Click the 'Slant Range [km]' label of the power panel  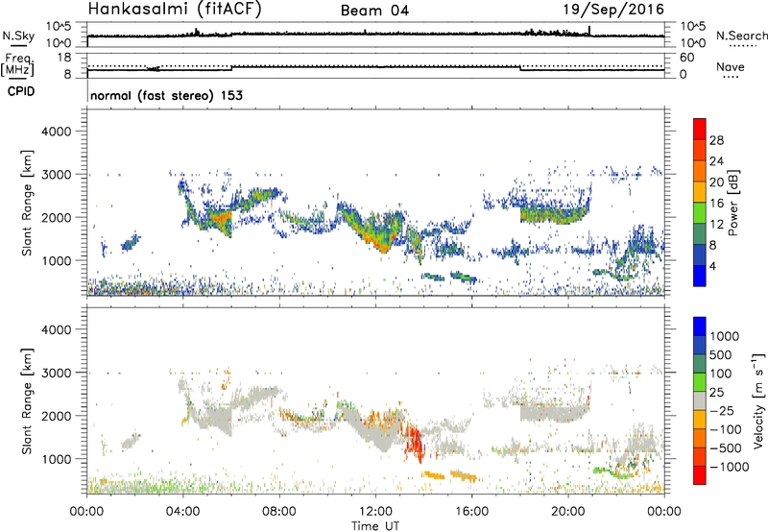pos(27,203)
